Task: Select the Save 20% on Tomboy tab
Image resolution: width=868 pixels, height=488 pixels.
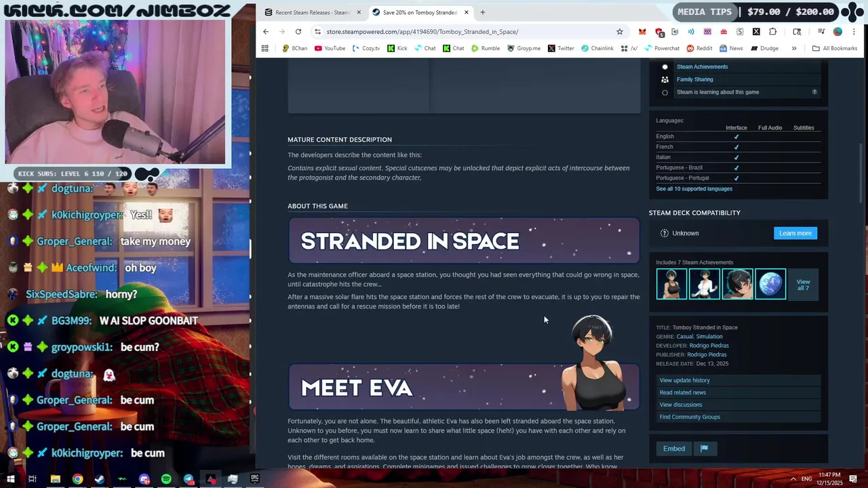Action: [x=420, y=12]
